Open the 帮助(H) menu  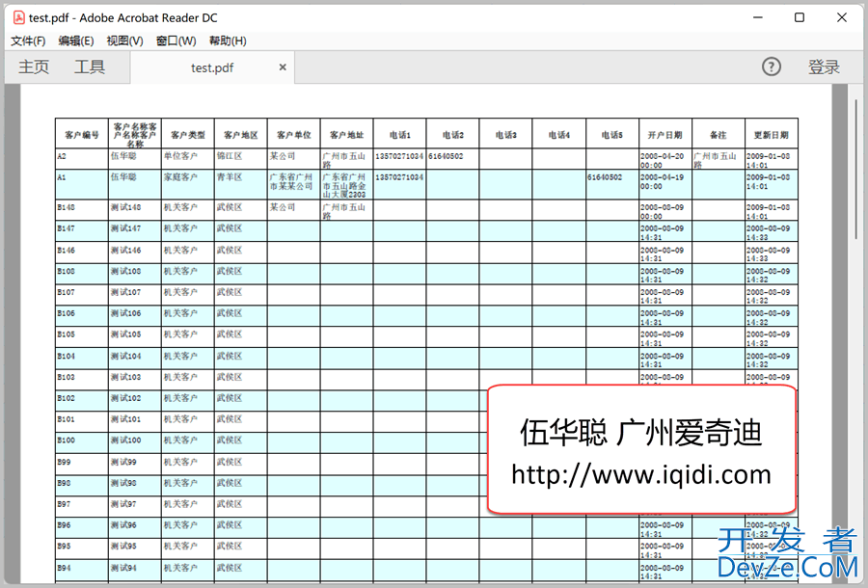(228, 40)
